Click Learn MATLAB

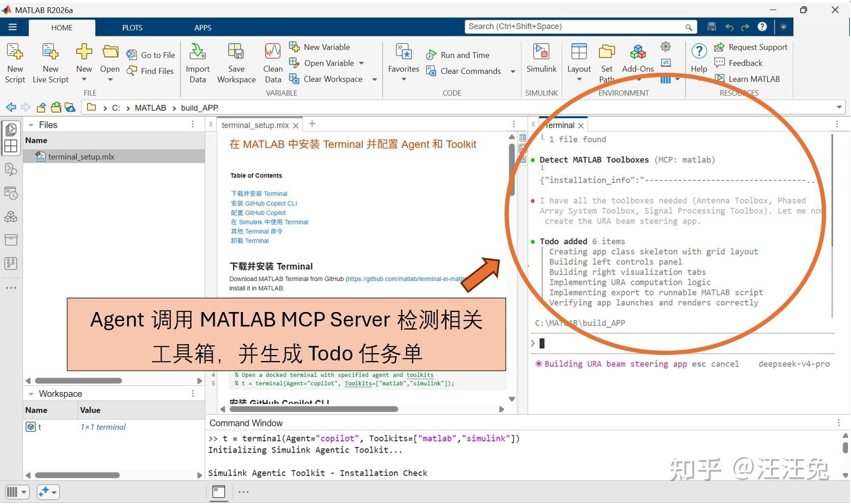[747, 79]
